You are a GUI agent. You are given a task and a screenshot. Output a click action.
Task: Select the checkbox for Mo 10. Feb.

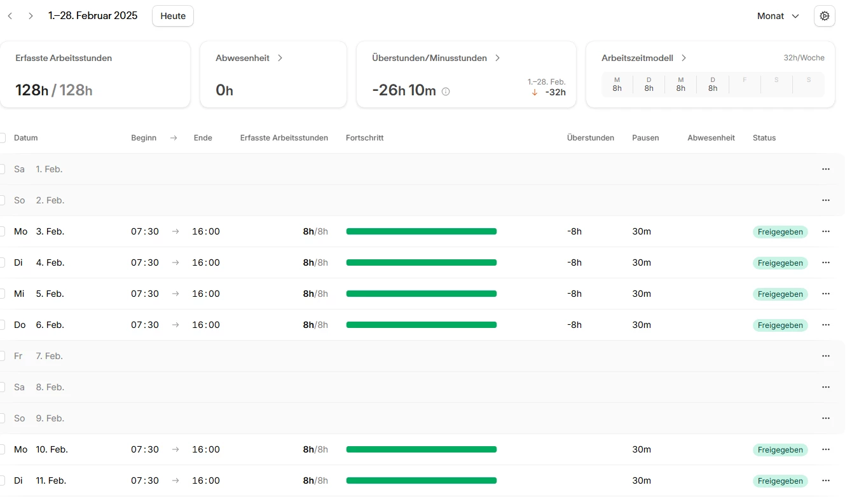pos(2,449)
